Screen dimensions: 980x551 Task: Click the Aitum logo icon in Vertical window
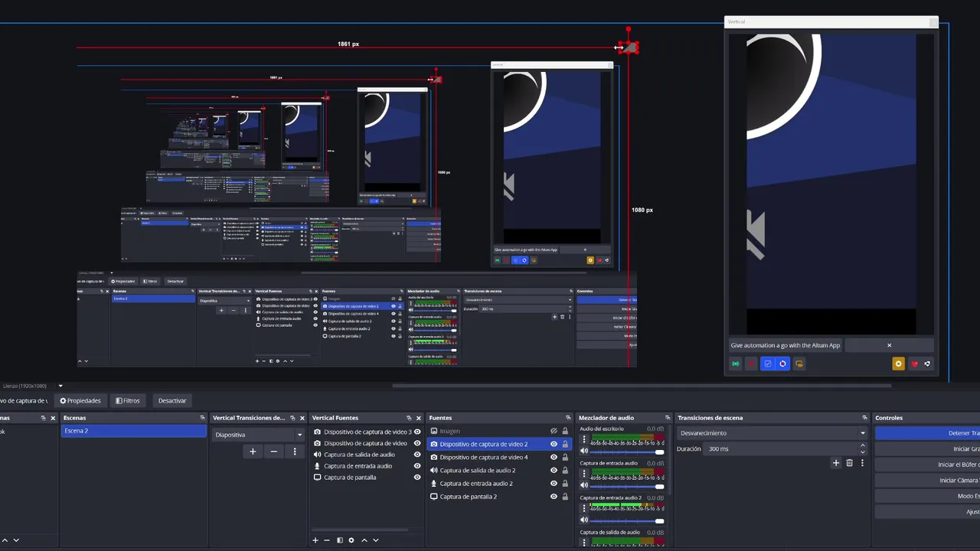pyautogui.click(x=927, y=364)
